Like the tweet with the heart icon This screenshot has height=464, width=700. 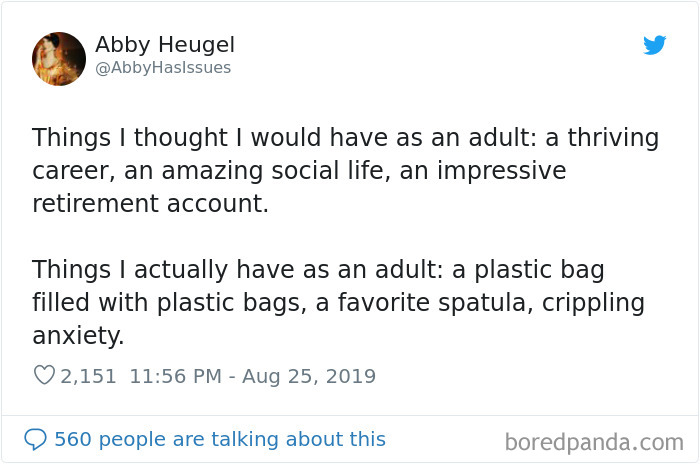tap(44, 377)
